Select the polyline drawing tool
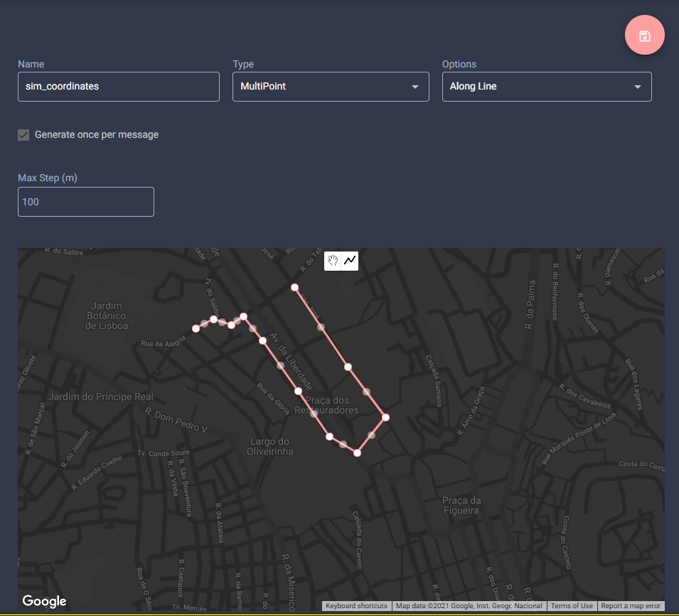Image resolution: width=679 pixels, height=616 pixels. (x=350, y=261)
